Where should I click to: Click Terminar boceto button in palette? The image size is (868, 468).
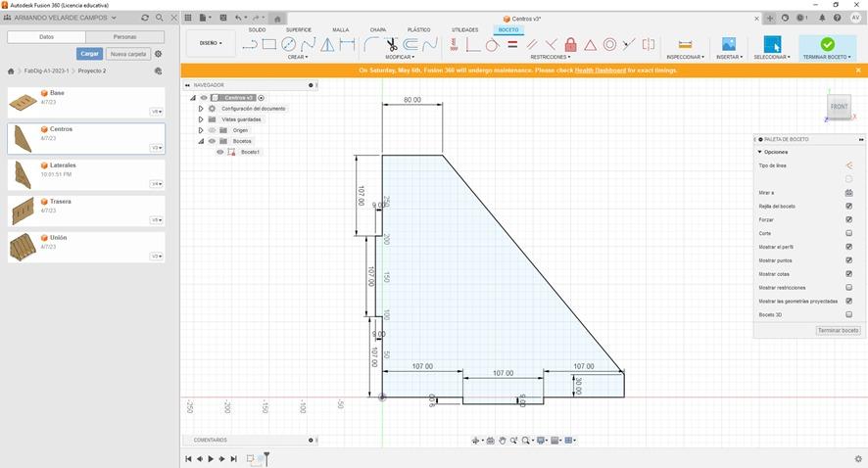pyautogui.click(x=838, y=330)
